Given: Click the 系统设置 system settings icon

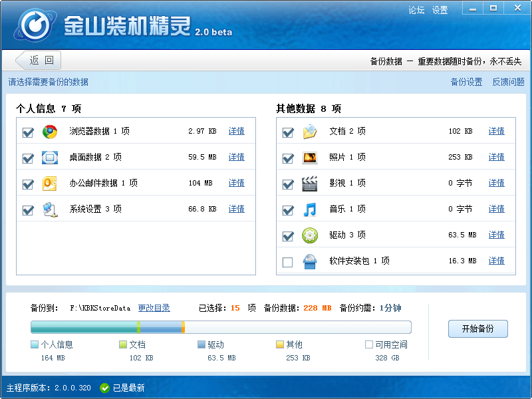Looking at the screenshot, I should (49, 209).
